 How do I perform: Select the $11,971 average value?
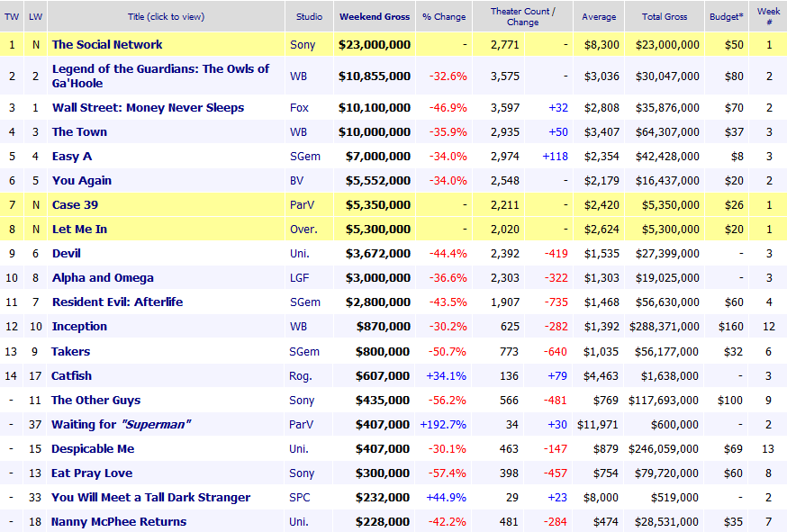pyautogui.click(x=597, y=425)
